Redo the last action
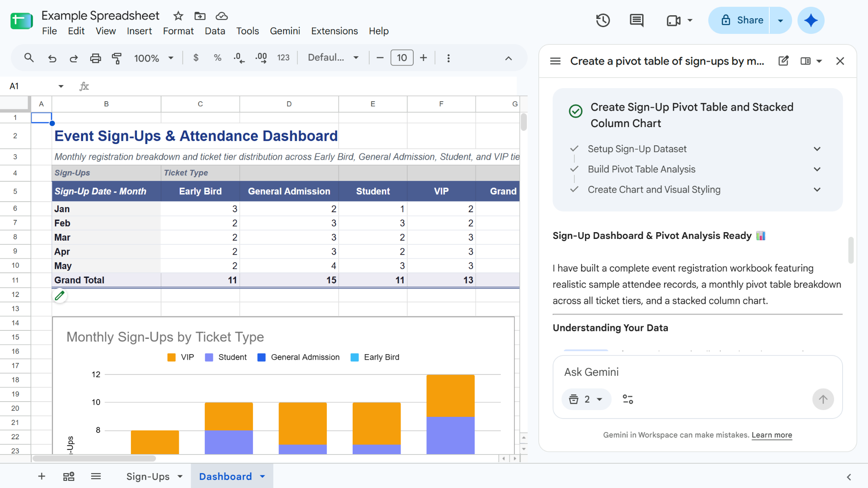Screen dimensions: 868x488 point(74,58)
